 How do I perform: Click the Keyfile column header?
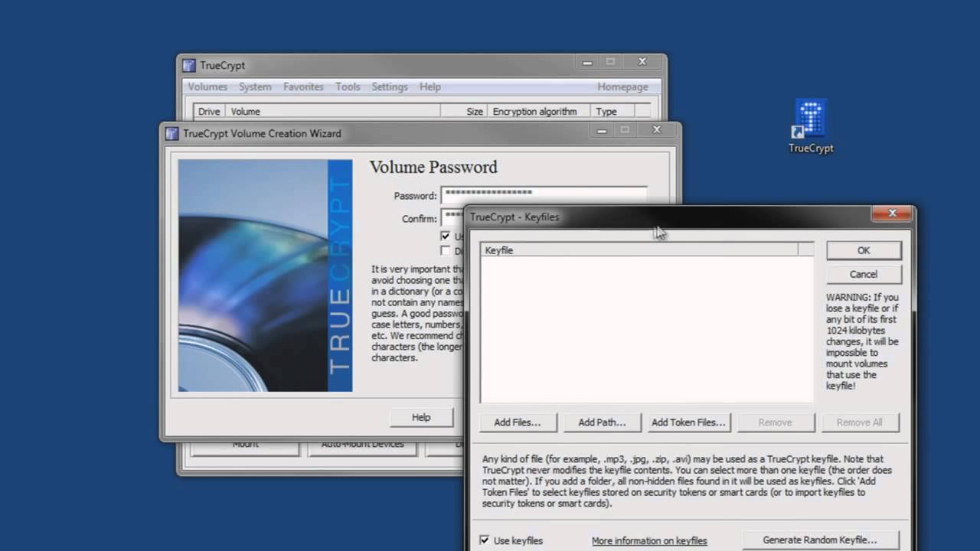[639, 250]
